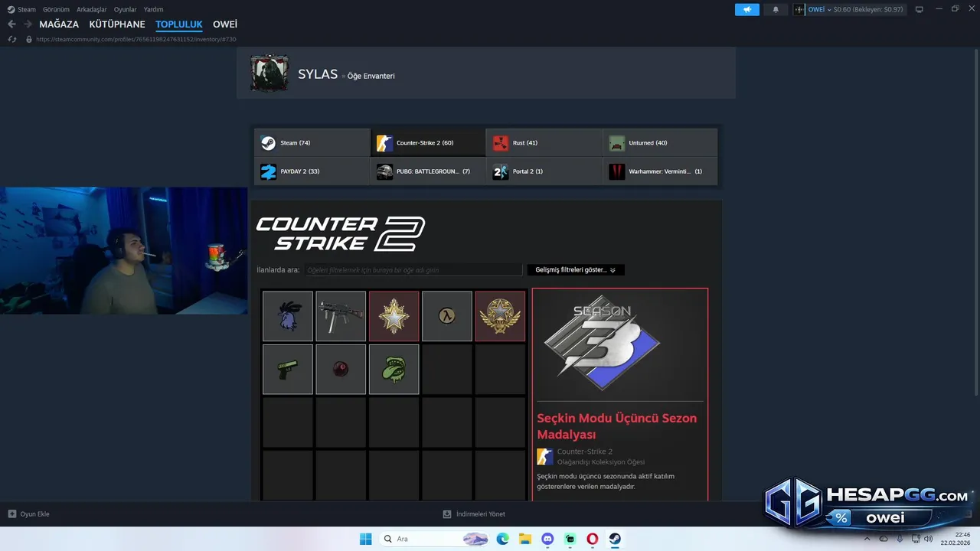Open the notifications bell
This screenshot has height=551, width=980.
(776, 9)
